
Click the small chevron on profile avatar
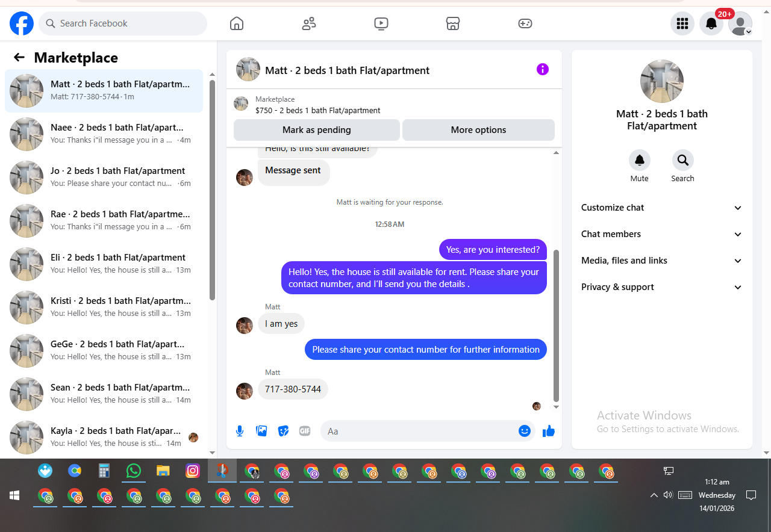point(748,32)
